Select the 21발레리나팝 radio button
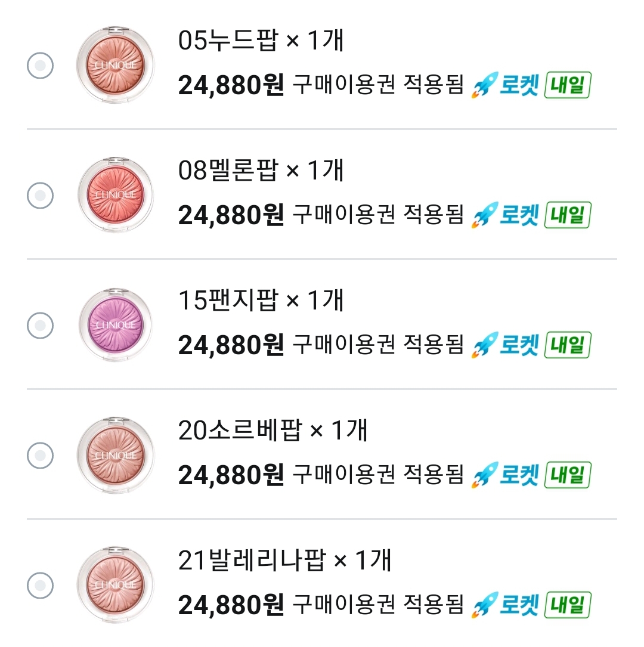The height and width of the screenshot is (647, 644). (x=41, y=584)
